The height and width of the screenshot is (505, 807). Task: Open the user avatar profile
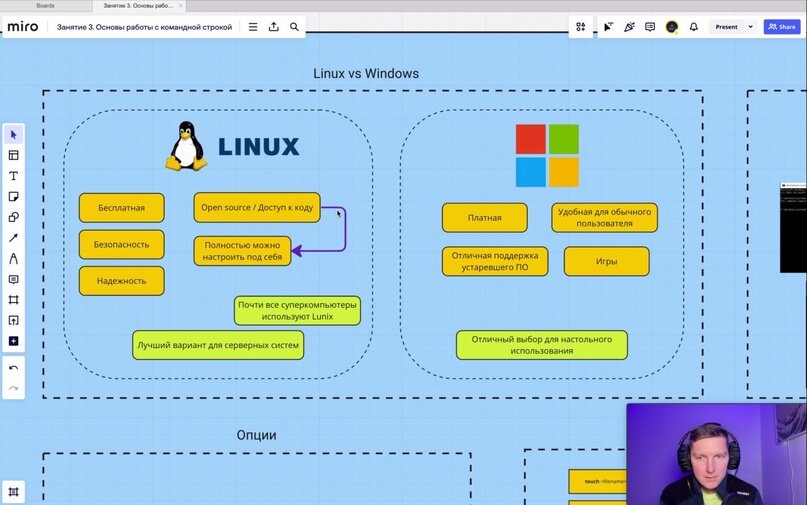[x=672, y=27]
